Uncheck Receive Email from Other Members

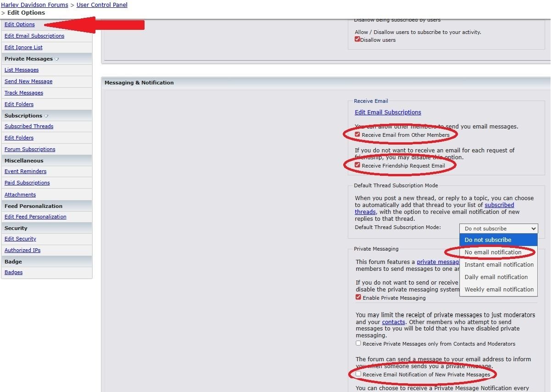coord(358,134)
